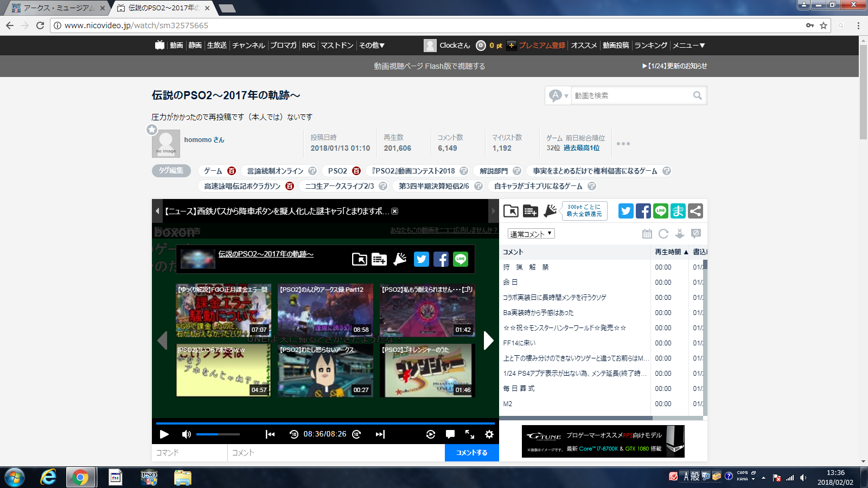This screenshot has height=488, width=868.
Task: Open the gray share icon
Action: tap(695, 211)
